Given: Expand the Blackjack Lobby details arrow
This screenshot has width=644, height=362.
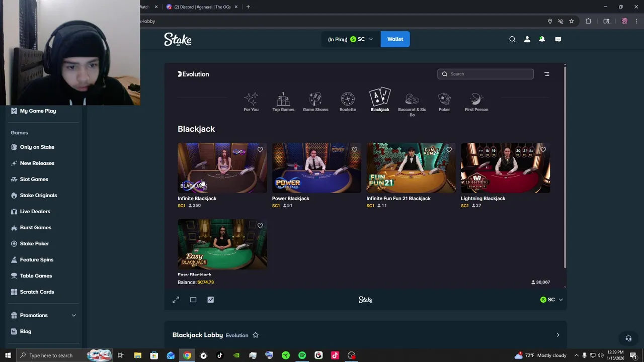Looking at the screenshot, I should coord(557,335).
